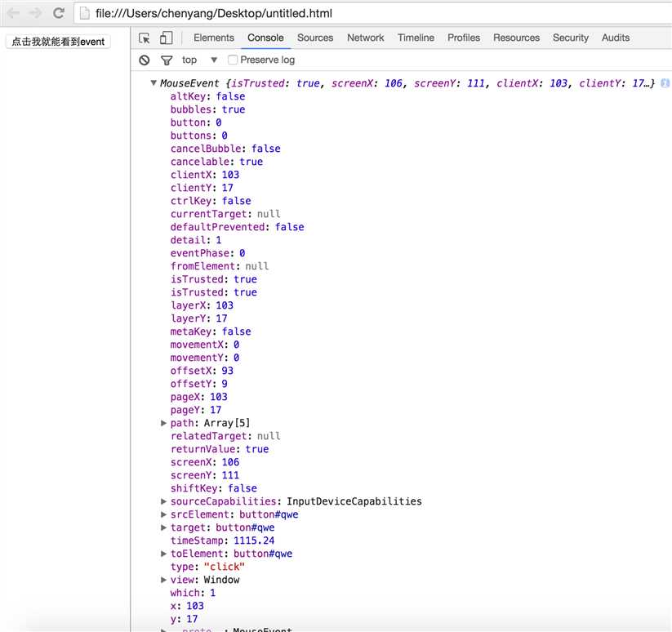Open the top execution context dropdown

tap(200, 60)
